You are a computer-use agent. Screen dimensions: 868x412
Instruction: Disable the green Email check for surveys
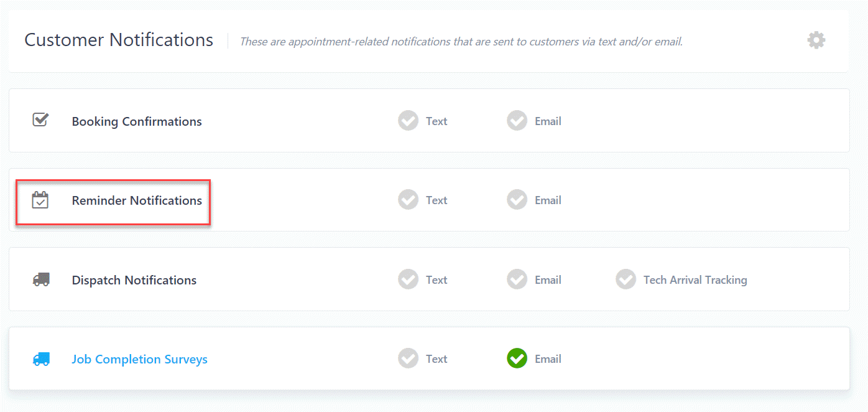(517, 358)
